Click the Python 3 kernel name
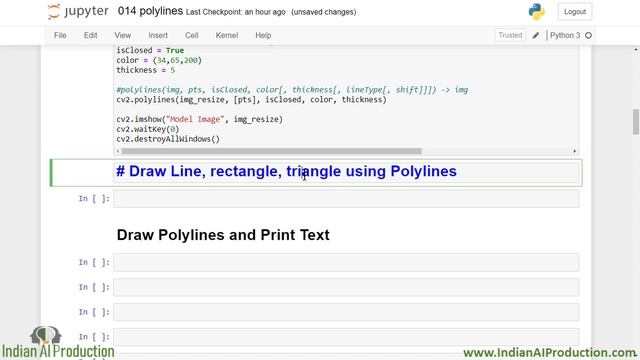 [565, 36]
